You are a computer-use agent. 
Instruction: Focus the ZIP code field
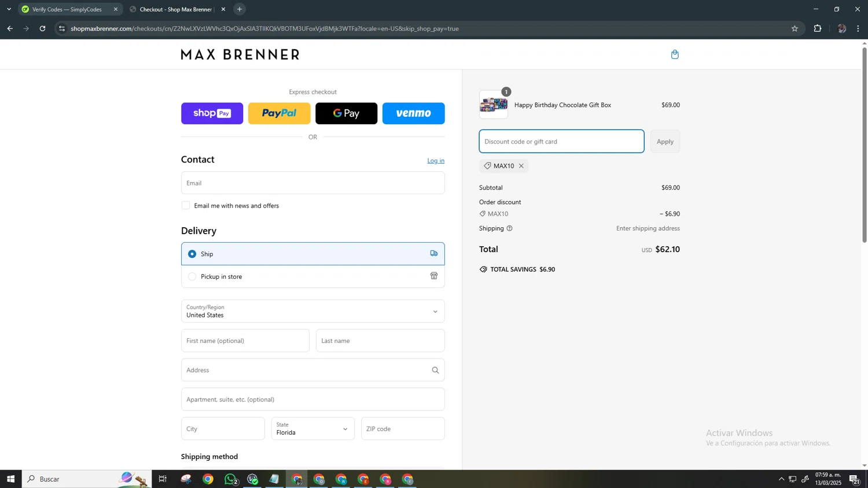403,428
